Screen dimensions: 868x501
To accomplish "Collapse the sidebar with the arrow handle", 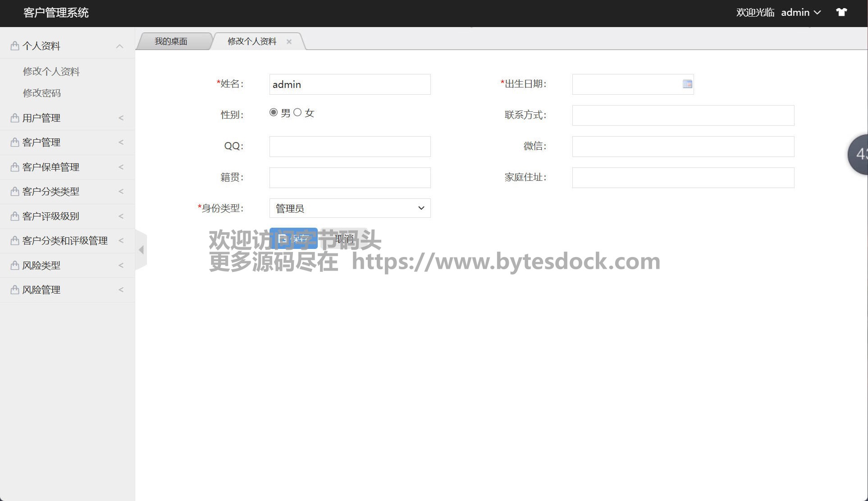I will pos(141,249).
